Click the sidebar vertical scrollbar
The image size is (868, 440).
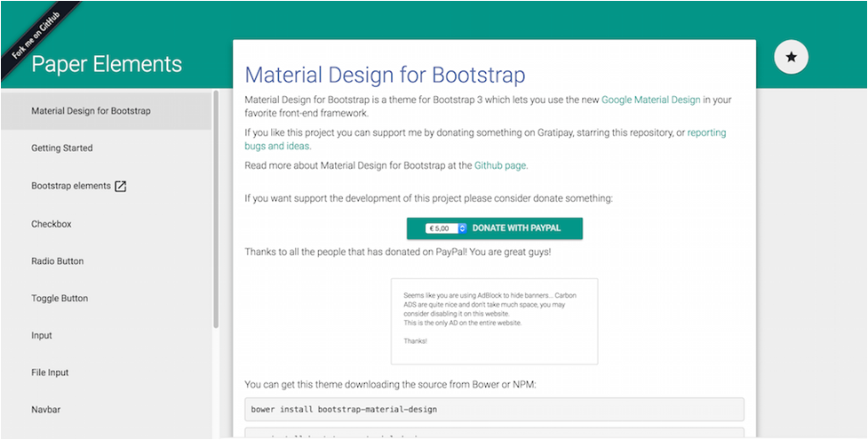216,209
